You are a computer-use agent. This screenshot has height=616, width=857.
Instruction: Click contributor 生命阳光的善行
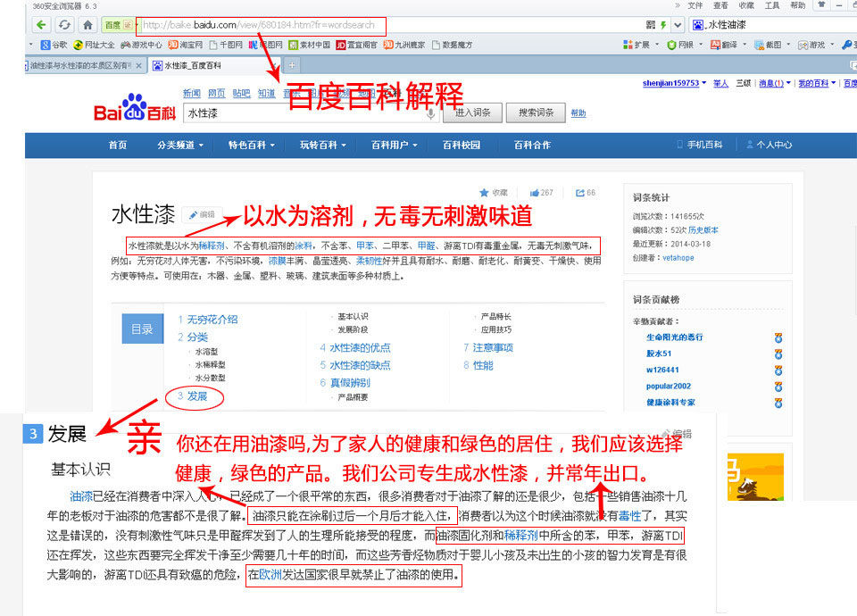(x=675, y=337)
